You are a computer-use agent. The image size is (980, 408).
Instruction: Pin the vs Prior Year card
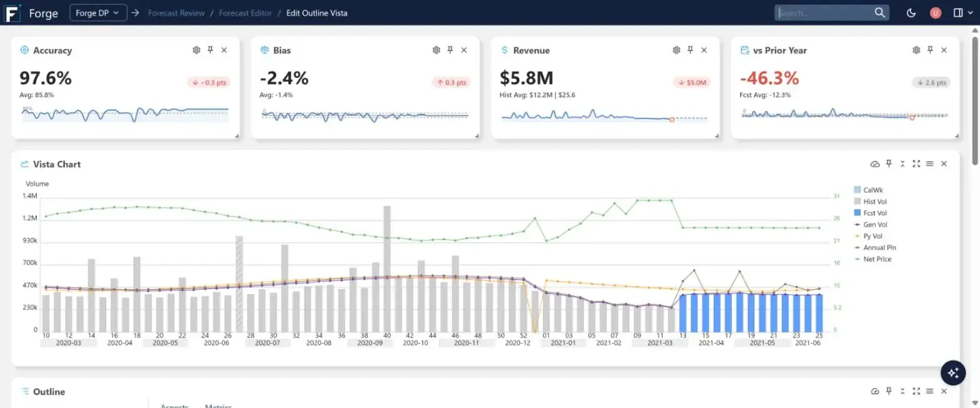[x=930, y=50]
